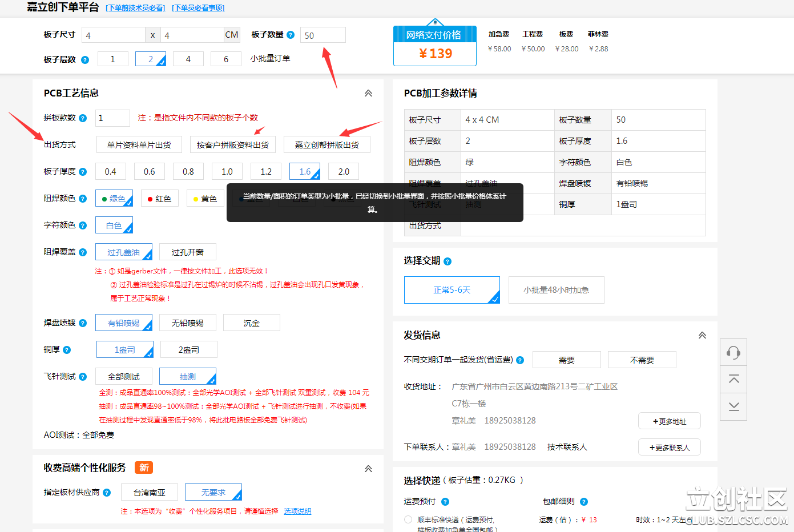Collapse the 收费高端个性化服务 section
The image size is (794, 532).
(x=368, y=469)
